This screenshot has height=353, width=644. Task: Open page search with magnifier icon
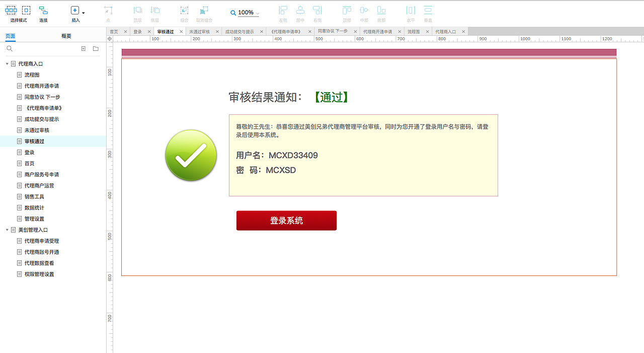click(10, 48)
